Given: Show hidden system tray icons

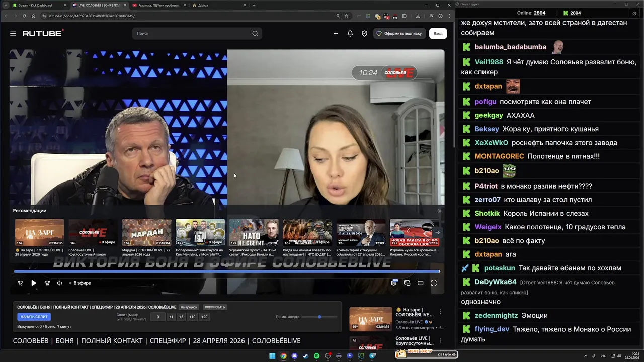Looking at the screenshot, I should pos(586,356).
